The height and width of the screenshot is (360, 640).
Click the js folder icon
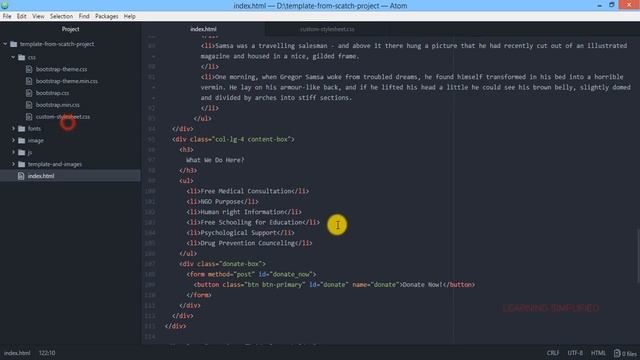pos(22,152)
